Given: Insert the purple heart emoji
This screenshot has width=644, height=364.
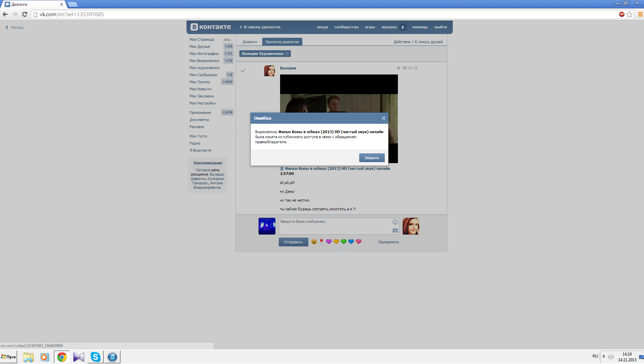Looking at the screenshot, I should 329,242.
